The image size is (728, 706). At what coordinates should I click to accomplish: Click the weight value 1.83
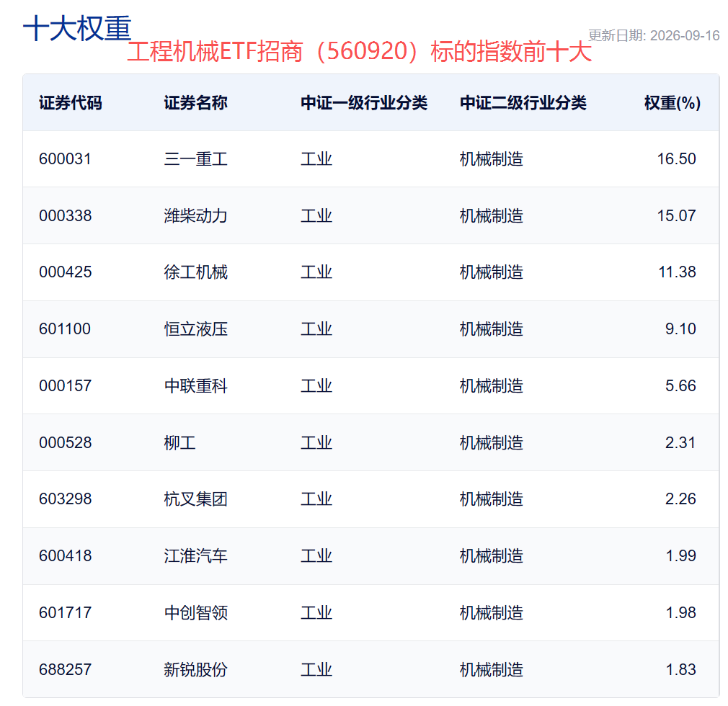click(680, 669)
